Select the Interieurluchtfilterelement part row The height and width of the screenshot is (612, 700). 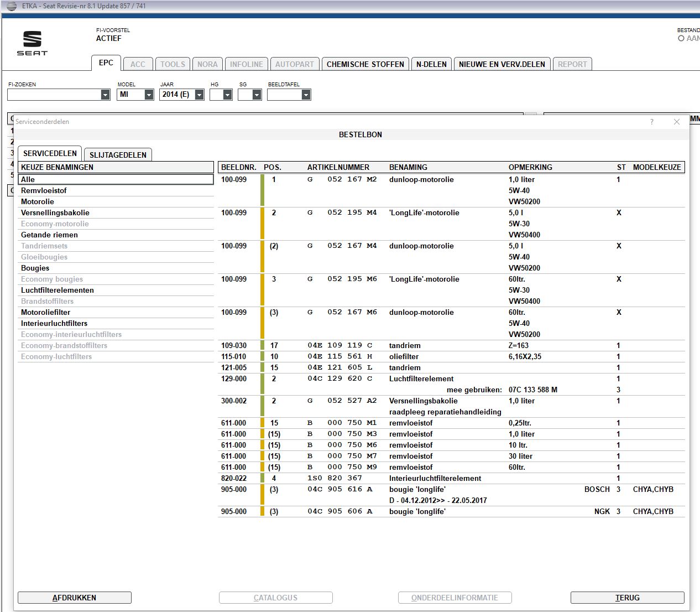(x=435, y=478)
